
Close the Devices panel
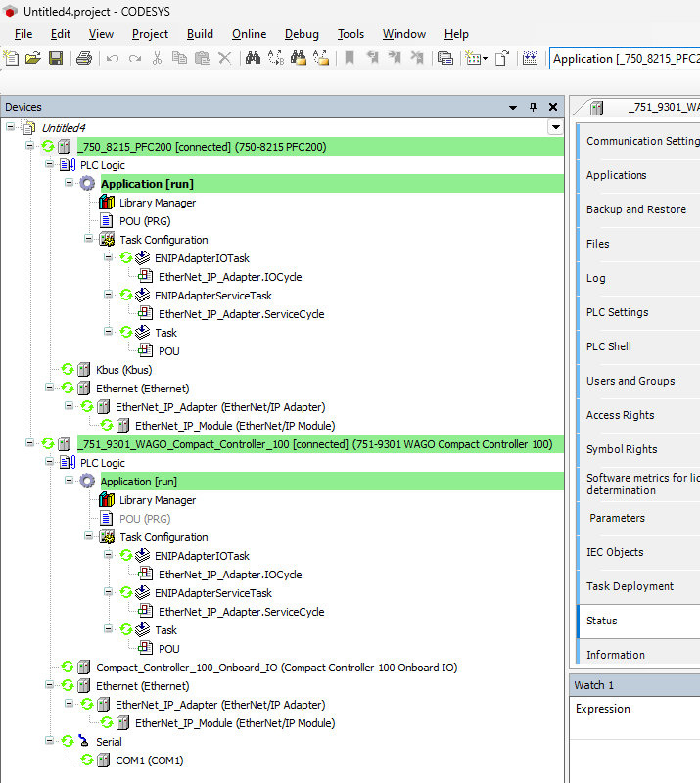point(553,107)
